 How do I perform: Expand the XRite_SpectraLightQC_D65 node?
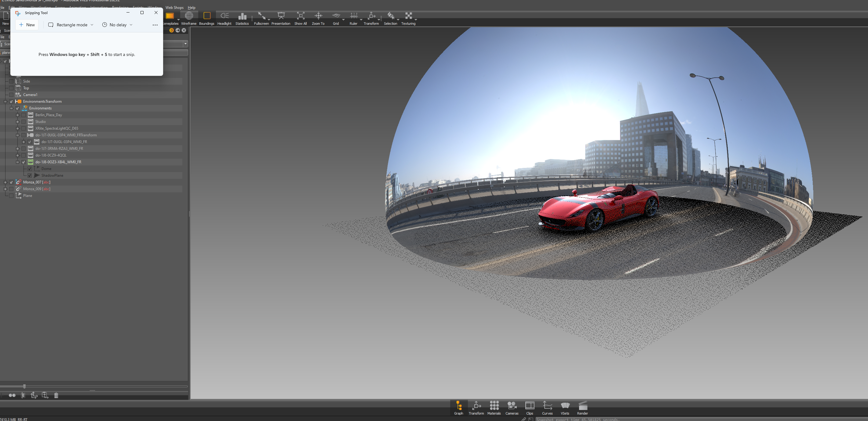[17, 128]
